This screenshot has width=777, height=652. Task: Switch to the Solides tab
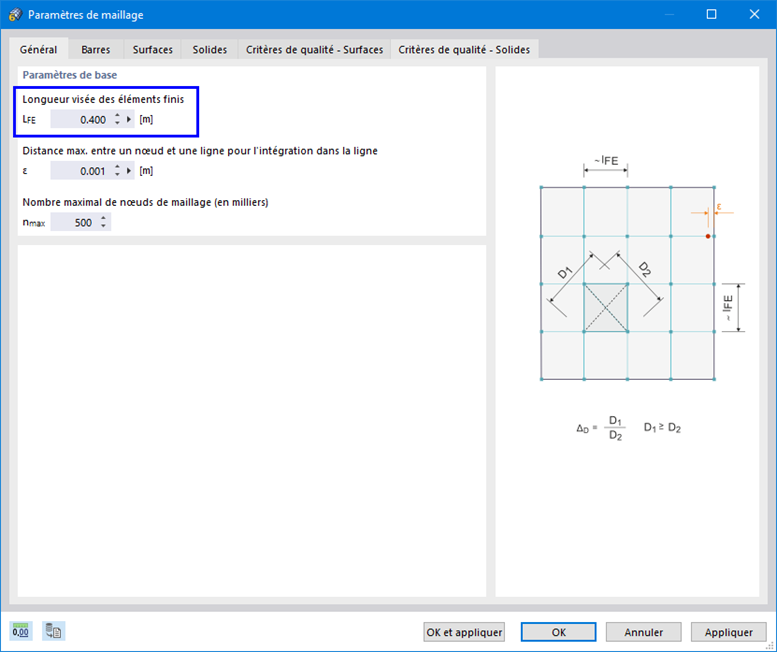210,50
